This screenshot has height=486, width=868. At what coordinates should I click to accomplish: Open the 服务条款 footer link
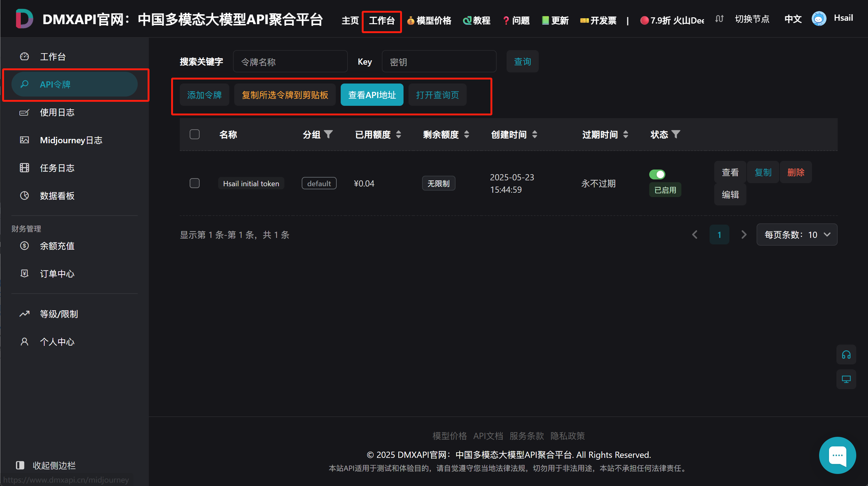click(527, 436)
